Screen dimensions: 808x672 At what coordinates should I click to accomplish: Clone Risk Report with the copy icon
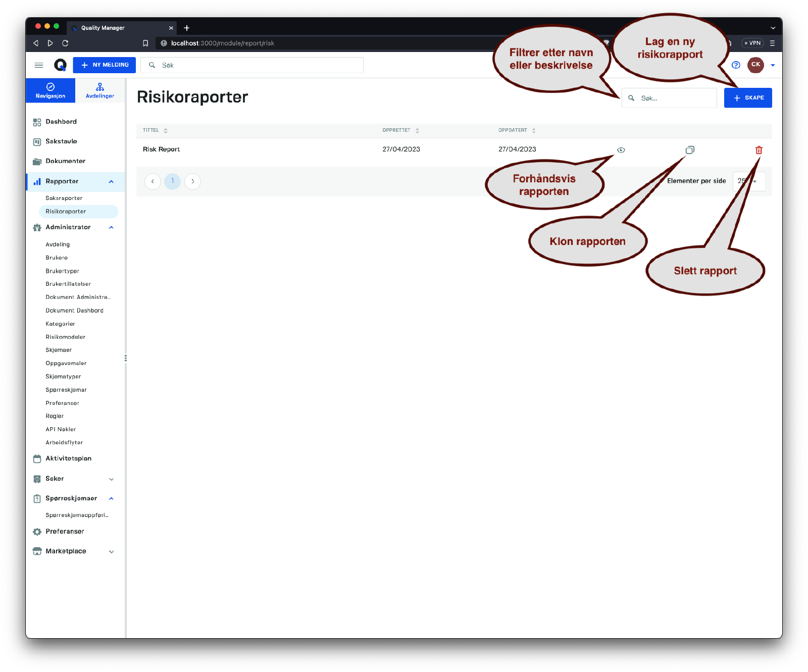pos(690,150)
